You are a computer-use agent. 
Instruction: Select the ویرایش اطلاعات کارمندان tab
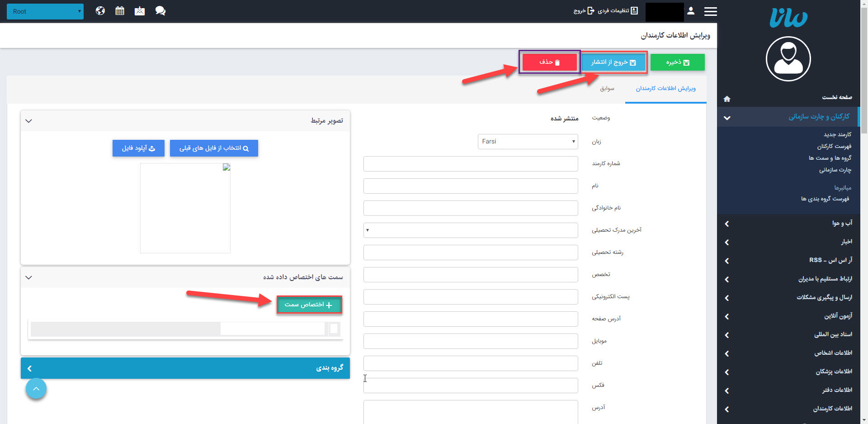pyautogui.click(x=665, y=88)
